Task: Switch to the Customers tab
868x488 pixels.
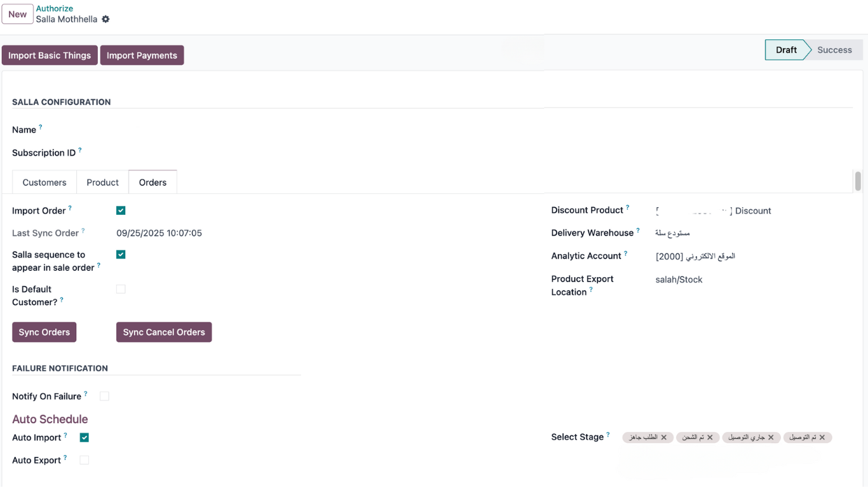Action: pos(44,182)
